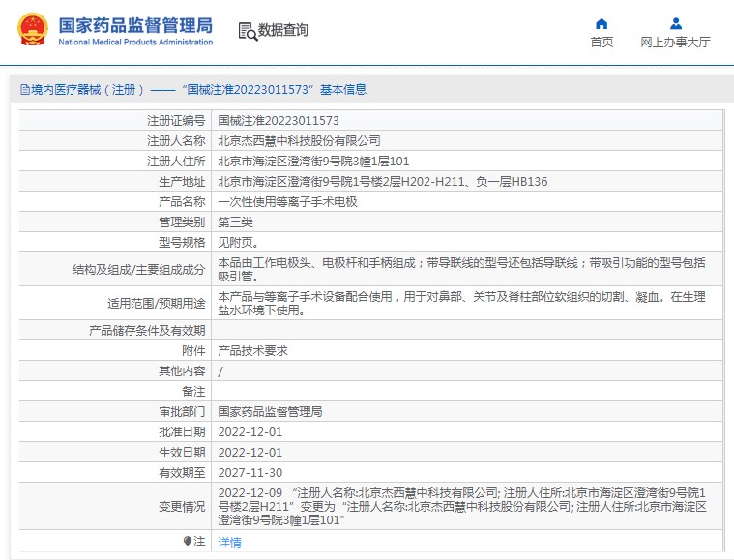Click the document icon before 境内医疗器械
The image size is (734, 560).
pyautogui.click(x=25, y=89)
